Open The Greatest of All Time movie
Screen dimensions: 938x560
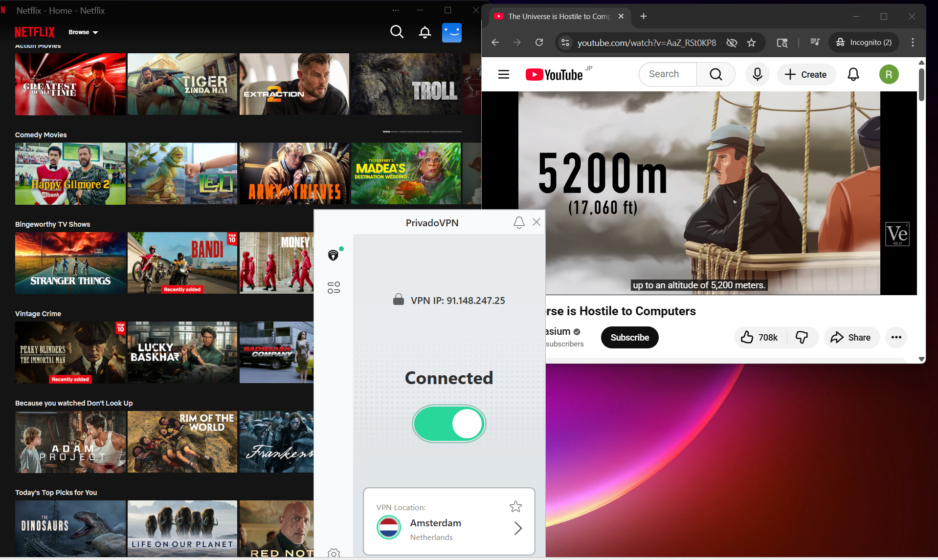tap(70, 84)
